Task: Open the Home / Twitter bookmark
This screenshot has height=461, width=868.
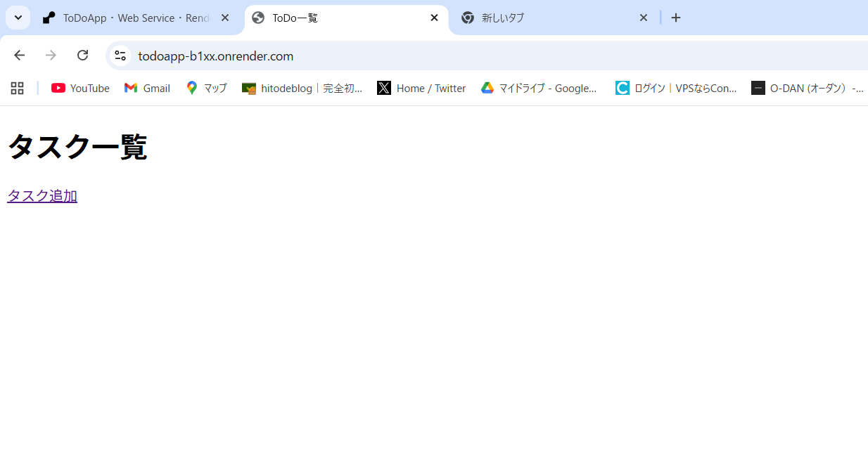Action: coord(422,88)
